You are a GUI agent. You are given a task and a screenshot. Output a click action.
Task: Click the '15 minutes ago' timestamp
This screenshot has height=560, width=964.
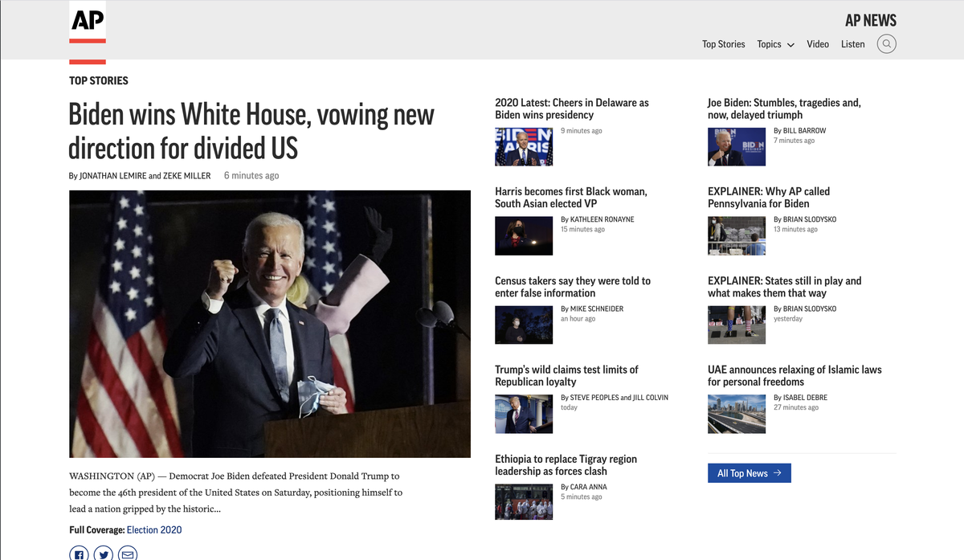pyautogui.click(x=582, y=230)
